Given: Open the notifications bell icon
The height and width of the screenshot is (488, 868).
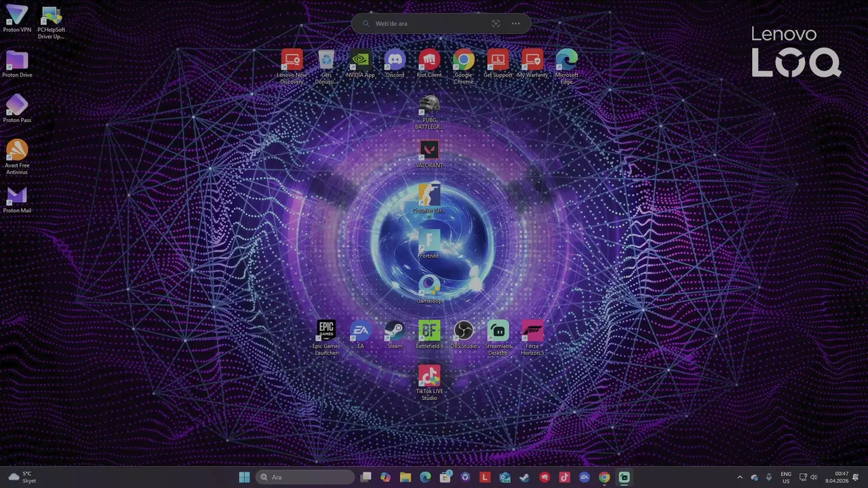Looking at the screenshot, I should [x=856, y=477].
